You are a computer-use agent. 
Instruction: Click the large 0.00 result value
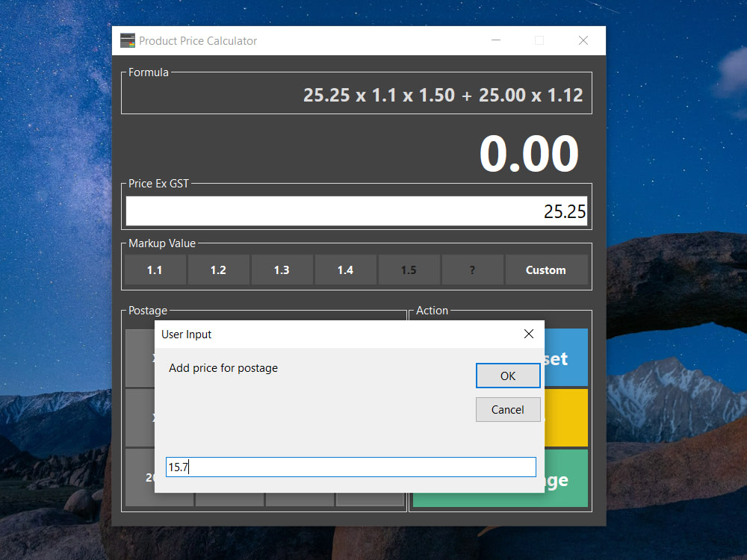coord(529,154)
